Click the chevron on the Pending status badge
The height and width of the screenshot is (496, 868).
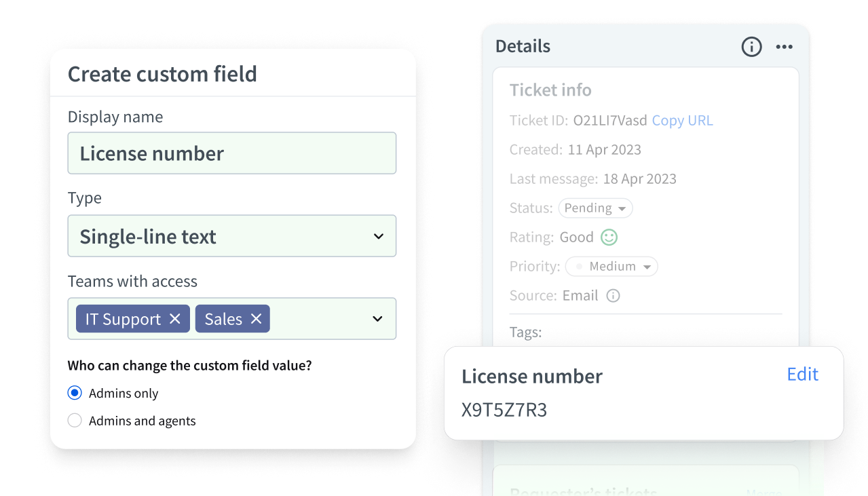point(622,208)
